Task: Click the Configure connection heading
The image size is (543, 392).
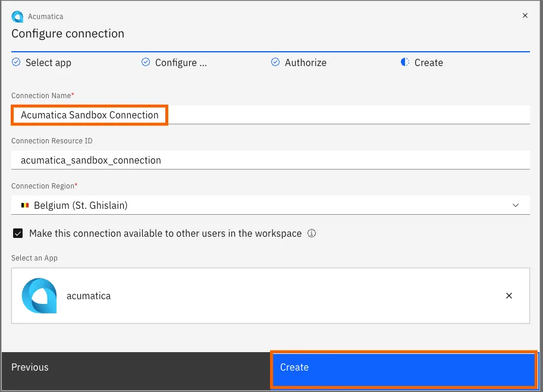Action: [x=68, y=33]
